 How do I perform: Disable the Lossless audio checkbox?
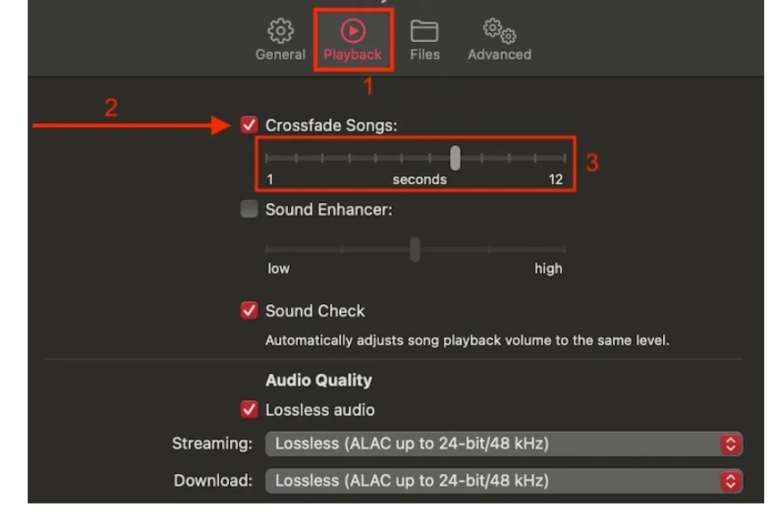point(250,410)
